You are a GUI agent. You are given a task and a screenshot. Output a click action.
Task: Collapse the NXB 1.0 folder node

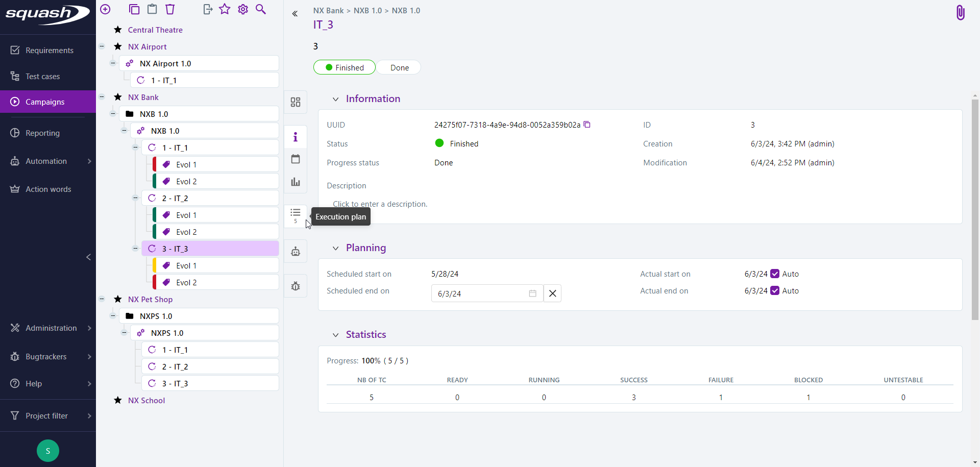pyautogui.click(x=113, y=114)
